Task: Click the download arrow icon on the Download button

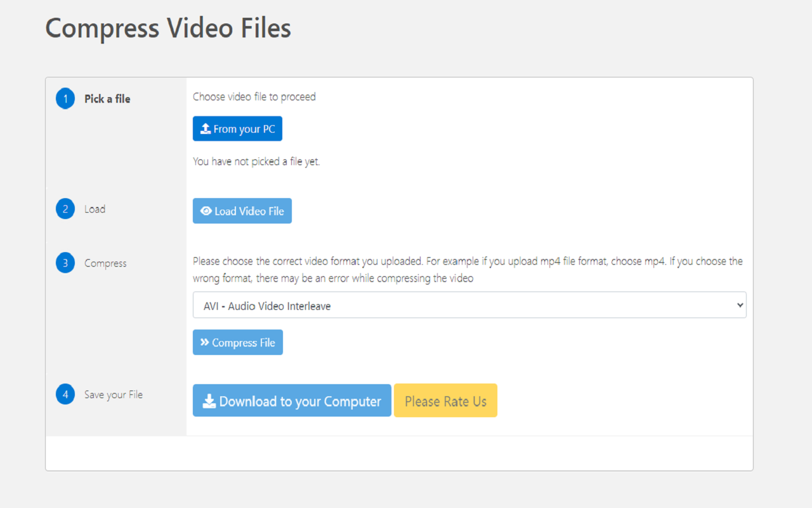Action: [209, 401]
